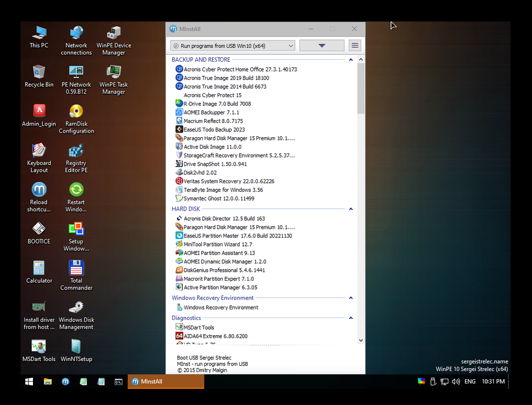The image size is (532, 405).
Task: Launch BOOTICE desktop icon
Action: click(x=39, y=233)
